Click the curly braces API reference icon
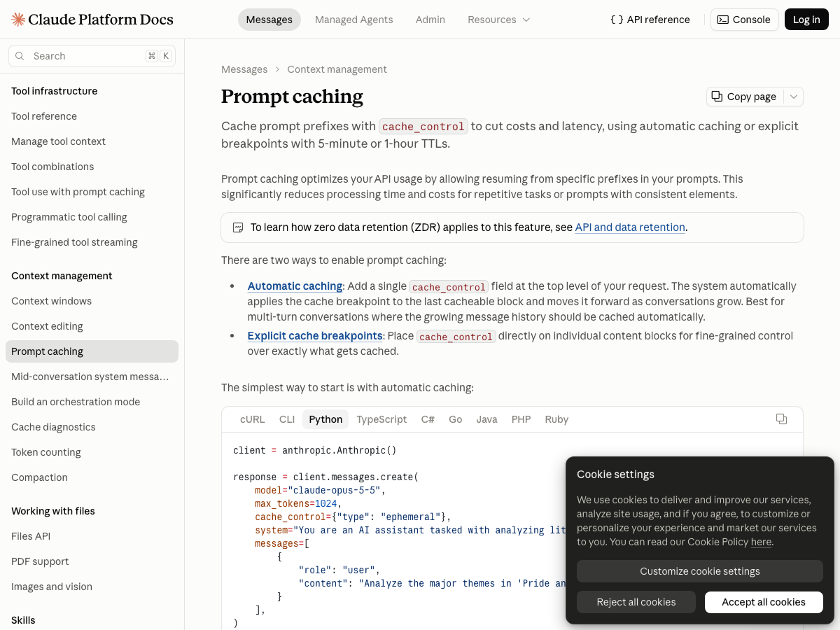Screen dimensions: 840x630 coord(617,20)
